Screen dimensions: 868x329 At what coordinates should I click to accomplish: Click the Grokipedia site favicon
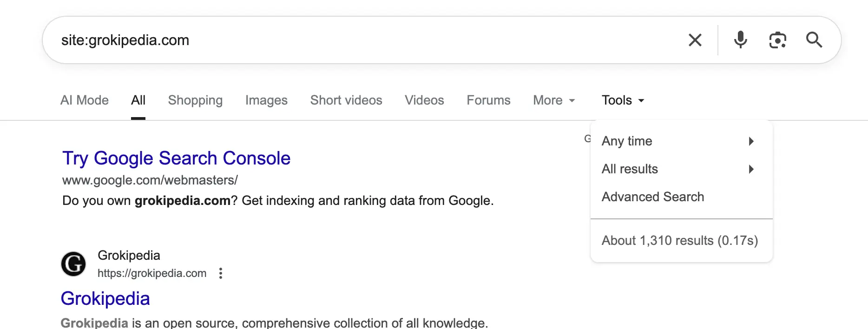73,264
